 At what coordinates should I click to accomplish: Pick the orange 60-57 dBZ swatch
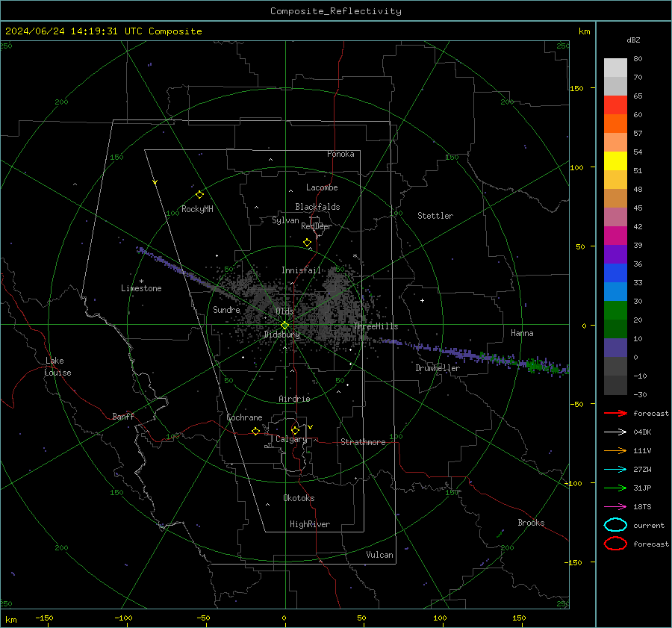615,124
